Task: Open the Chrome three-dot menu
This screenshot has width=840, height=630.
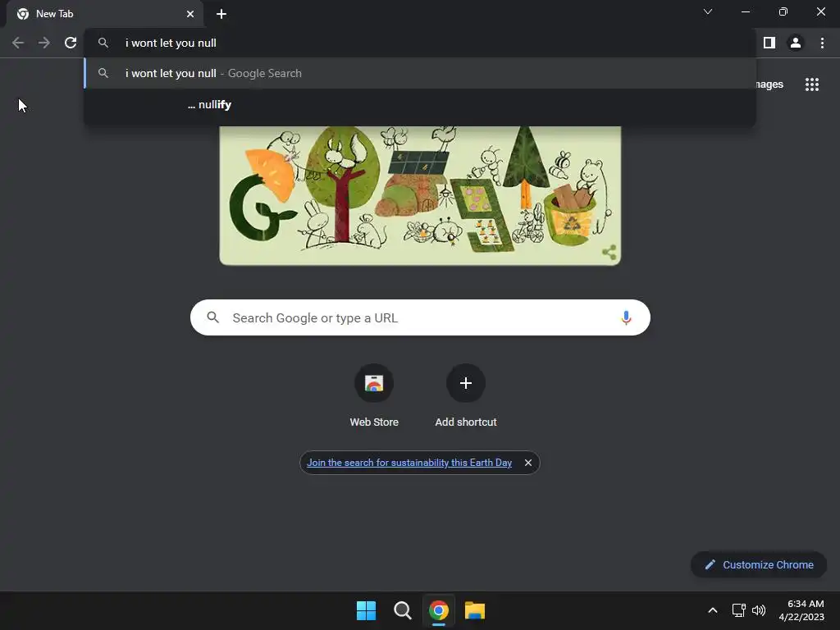Action: pyautogui.click(x=822, y=43)
